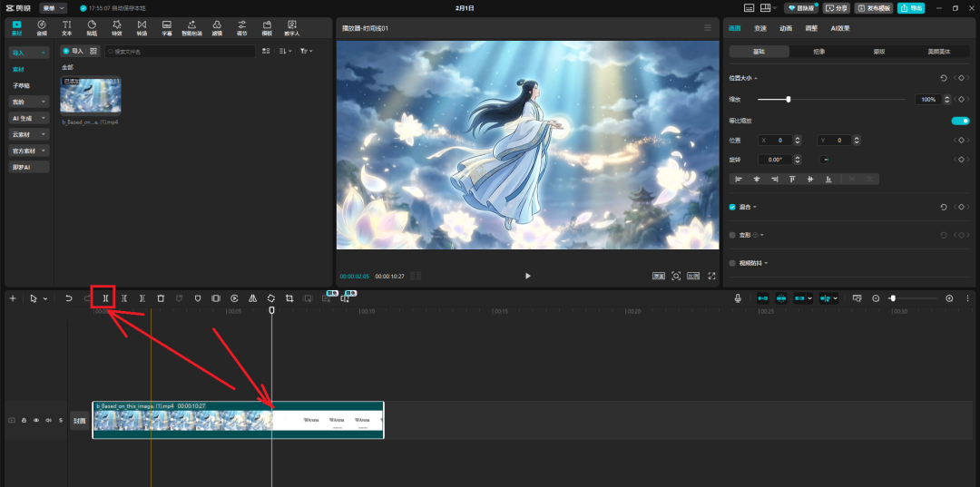Expand the 云素材 dropdown in sidebar
Image resolution: width=980 pixels, height=487 pixels.
[29, 134]
